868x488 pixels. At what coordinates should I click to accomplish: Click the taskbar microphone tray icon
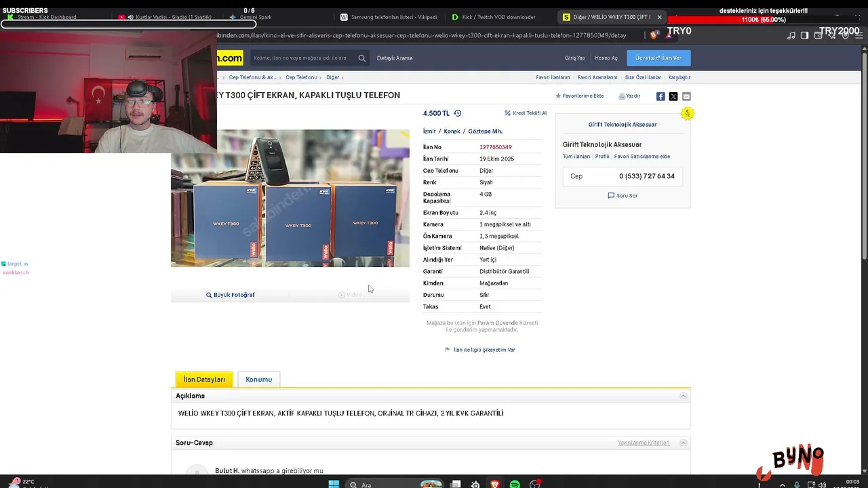[797, 484]
